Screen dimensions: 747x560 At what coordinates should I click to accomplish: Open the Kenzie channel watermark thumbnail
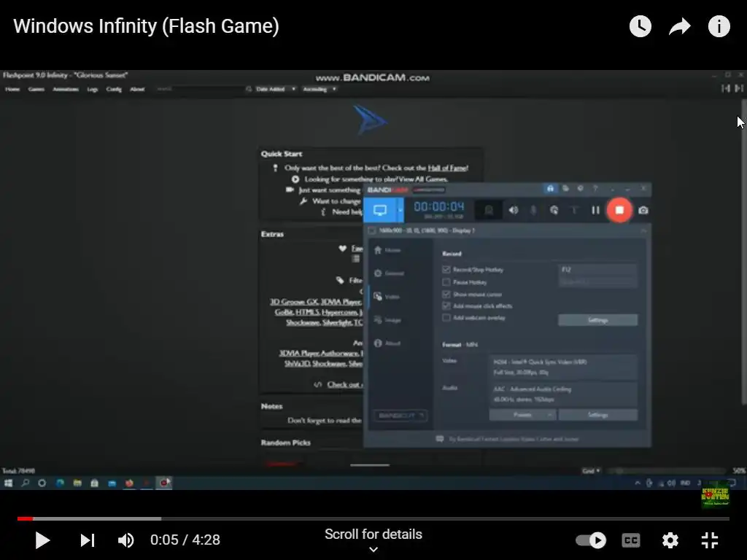[x=715, y=496]
